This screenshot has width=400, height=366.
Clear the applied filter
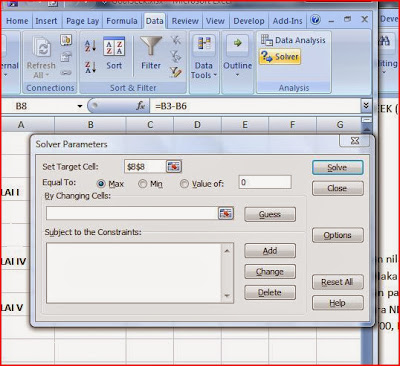(x=176, y=41)
